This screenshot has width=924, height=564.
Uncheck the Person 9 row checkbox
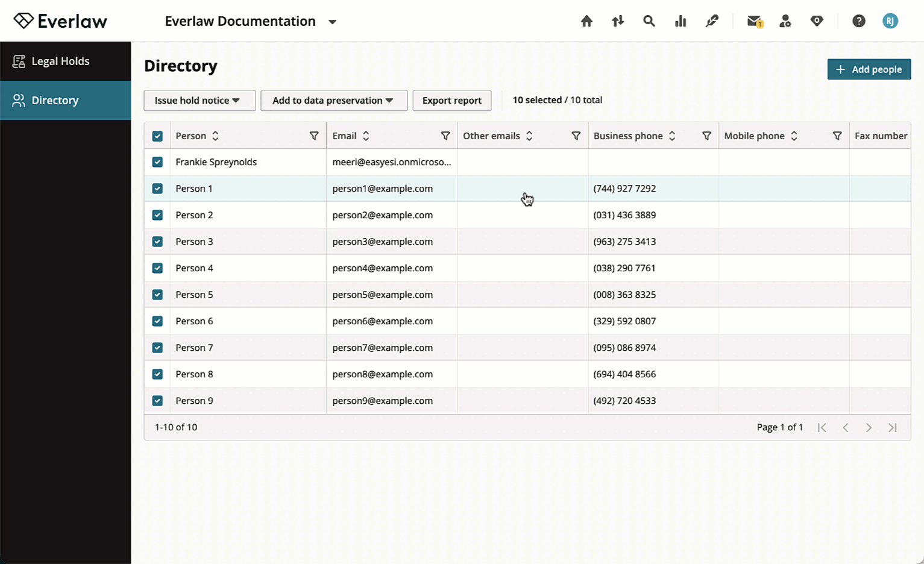157,401
